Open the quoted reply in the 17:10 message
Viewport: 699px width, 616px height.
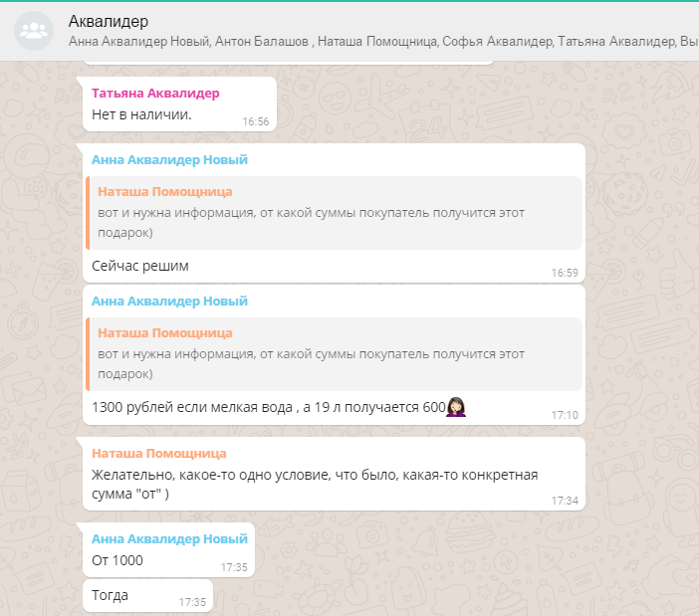tap(334, 354)
